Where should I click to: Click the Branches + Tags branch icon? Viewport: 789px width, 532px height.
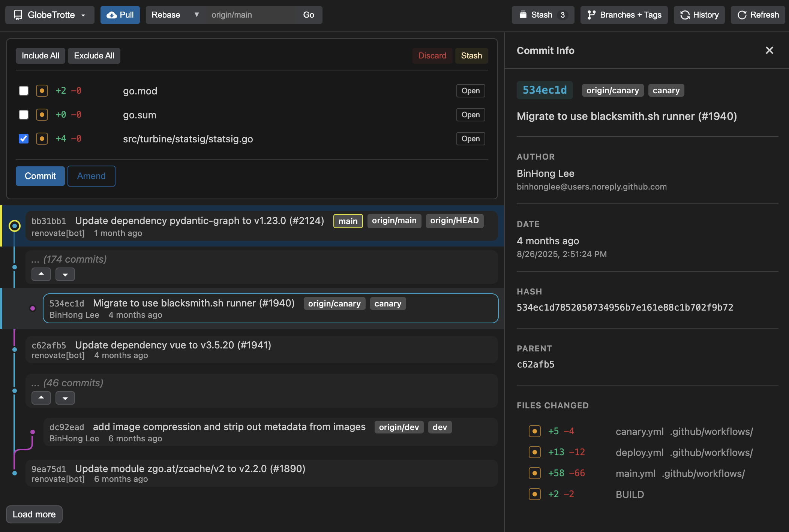592,15
